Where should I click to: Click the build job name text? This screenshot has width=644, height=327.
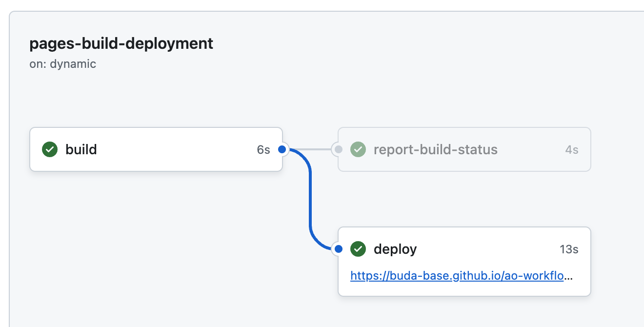coord(81,149)
